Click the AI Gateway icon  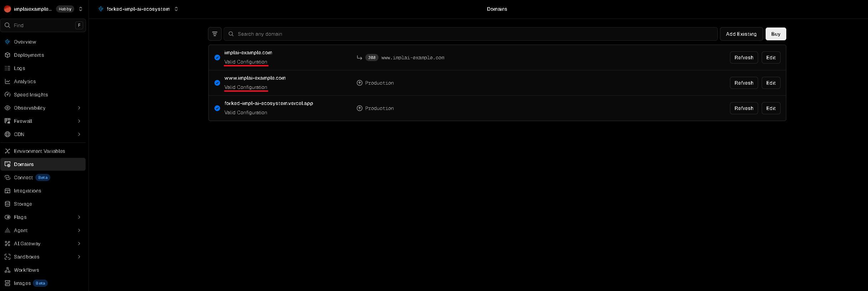point(7,244)
